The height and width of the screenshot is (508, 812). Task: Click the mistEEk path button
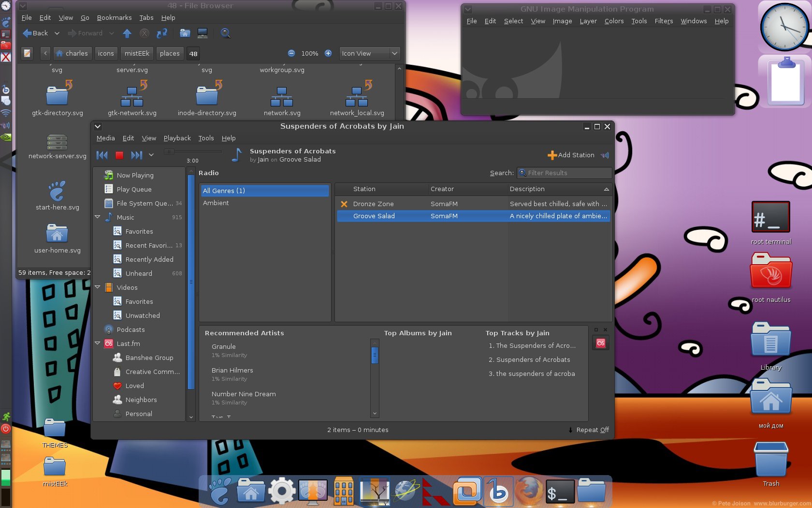pyautogui.click(x=137, y=54)
